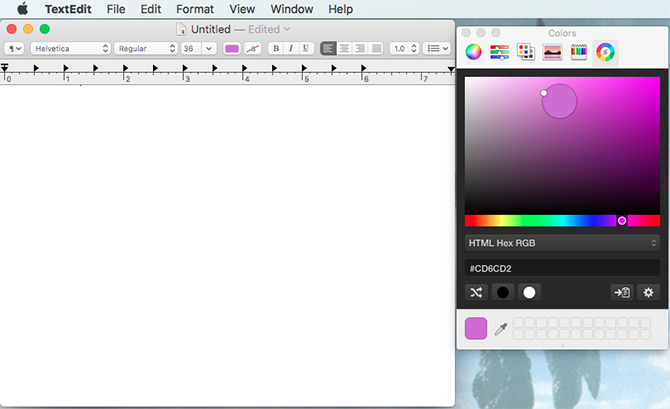Click the first empty saved swatch cell

(x=518, y=322)
